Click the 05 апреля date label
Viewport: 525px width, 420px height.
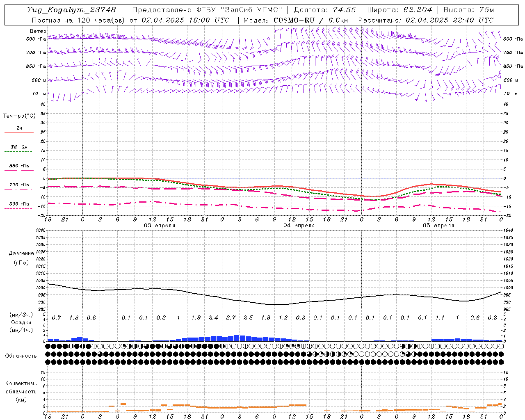coord(438,226)
